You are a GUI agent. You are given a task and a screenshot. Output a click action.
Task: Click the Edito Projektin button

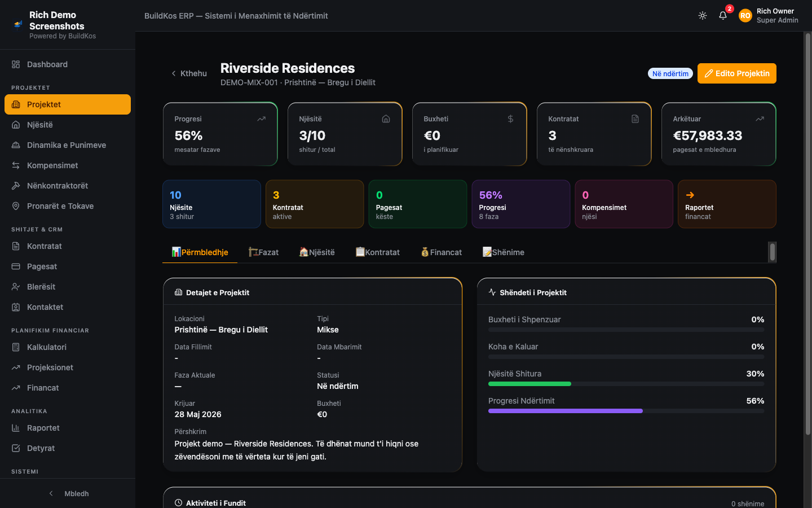coord(737,73)
